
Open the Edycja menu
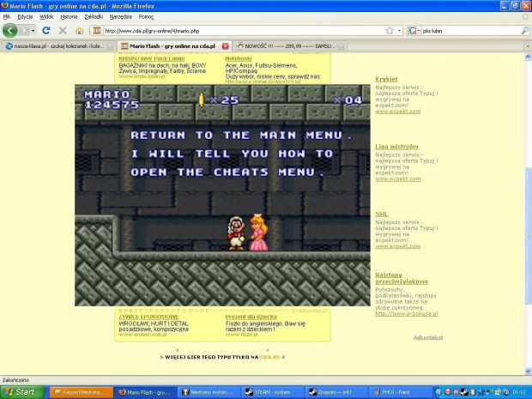click(25, 16)
